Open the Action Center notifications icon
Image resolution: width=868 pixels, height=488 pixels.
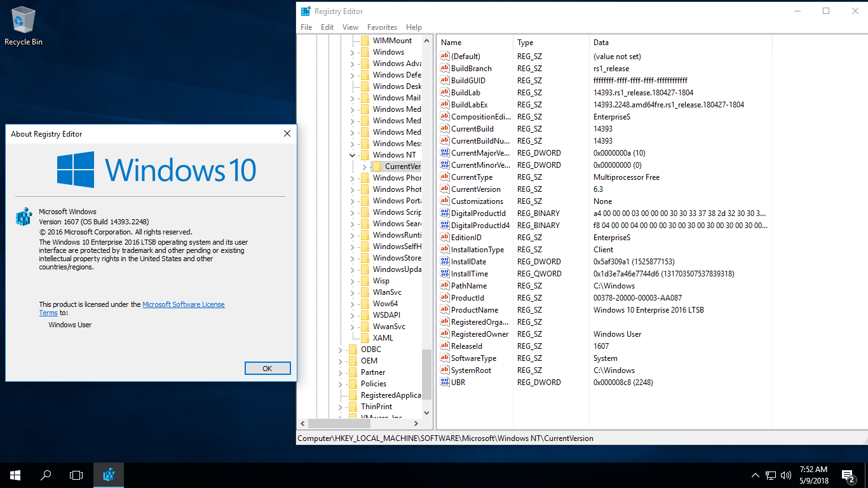tap(848, 475)
